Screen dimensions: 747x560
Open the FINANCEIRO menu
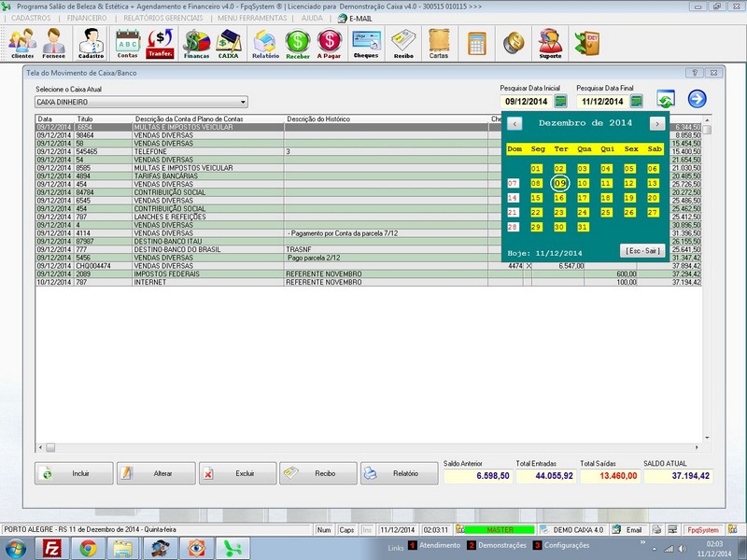[x=88, y=18]
